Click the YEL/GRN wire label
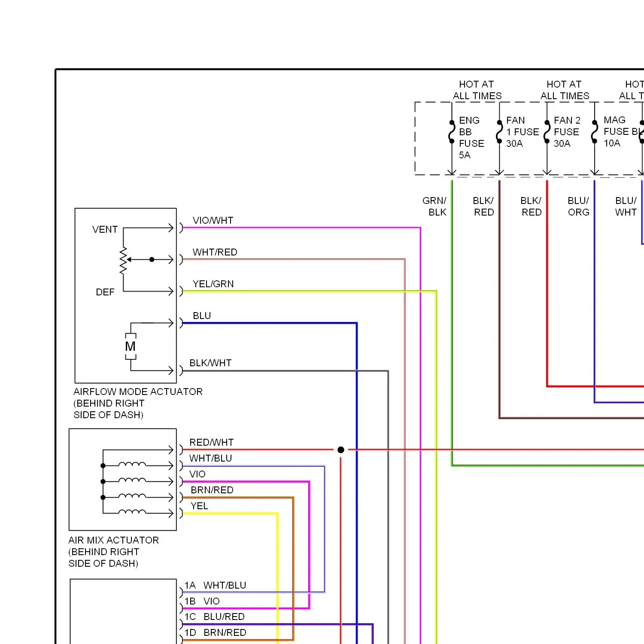The width and height of the screenshot is (644, 644). (x=213, y=284)
